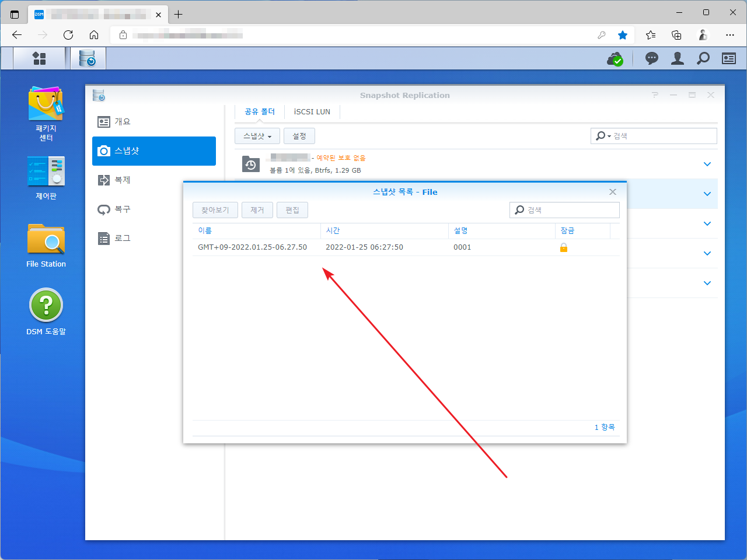Open browser collections button

pyautogui.click(x=676, y=35)
